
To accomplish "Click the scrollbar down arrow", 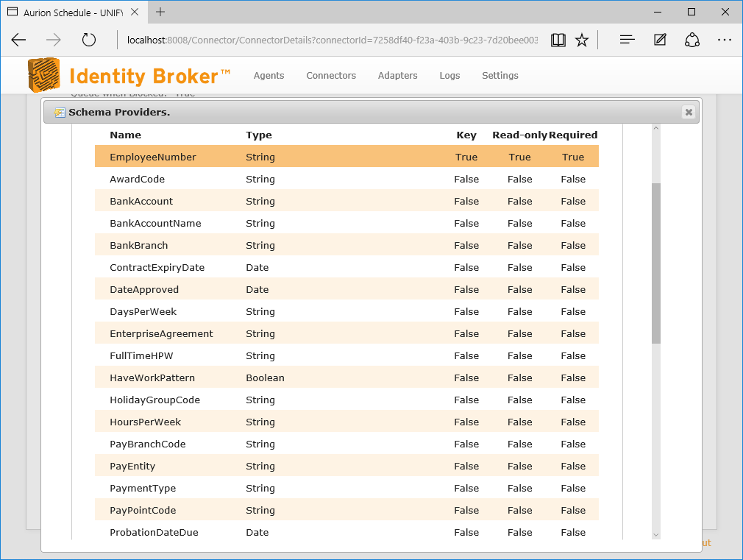I will 655,535.
